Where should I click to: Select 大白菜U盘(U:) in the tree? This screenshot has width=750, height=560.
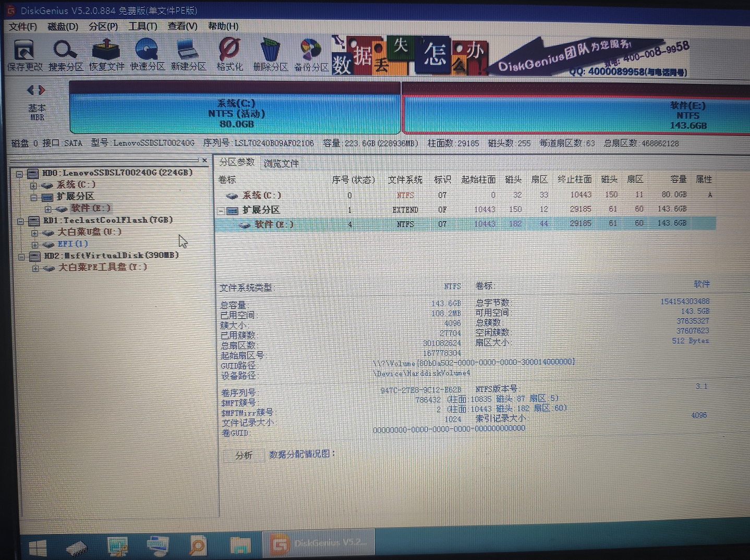click(89, 232)
